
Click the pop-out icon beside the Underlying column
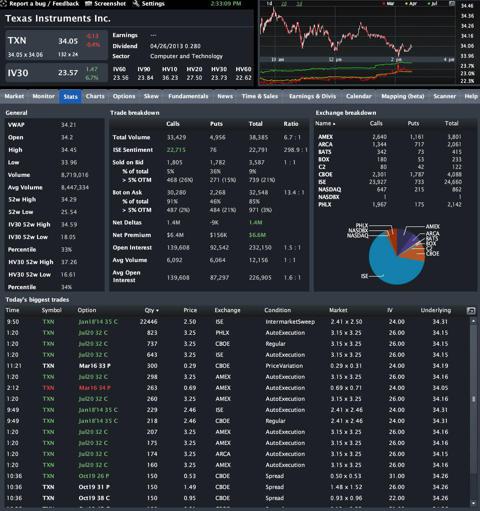471,311
